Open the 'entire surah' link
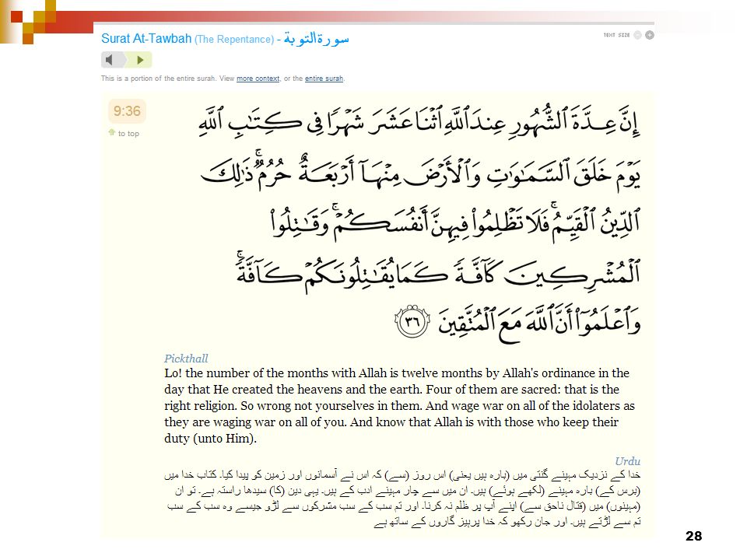This screenshot has width=747, height=560. [324, 79]
